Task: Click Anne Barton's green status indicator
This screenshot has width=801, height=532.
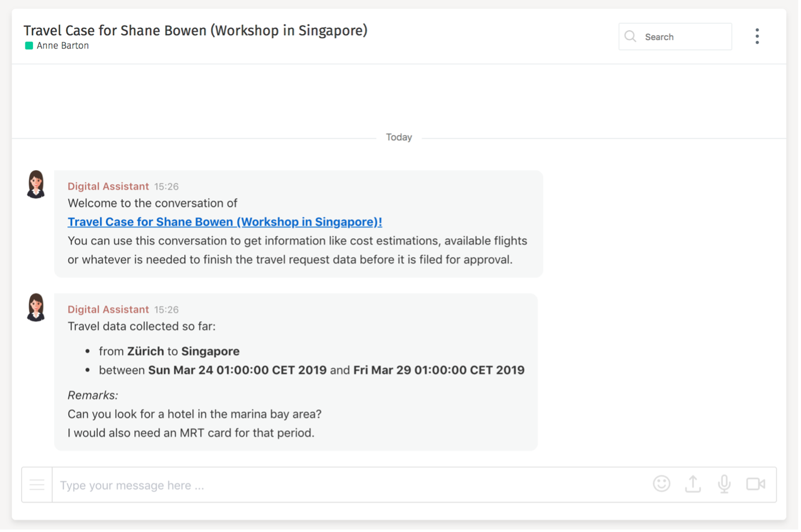Action: coord(29,46)
